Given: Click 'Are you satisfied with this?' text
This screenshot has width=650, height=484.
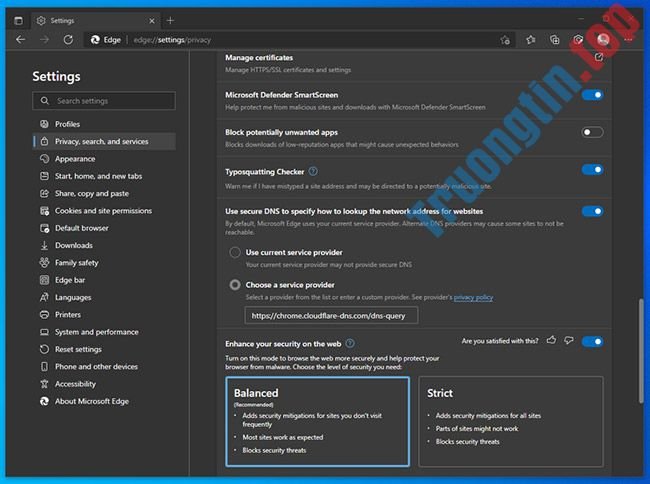Looking at the screenshot, I should (500, 341).
